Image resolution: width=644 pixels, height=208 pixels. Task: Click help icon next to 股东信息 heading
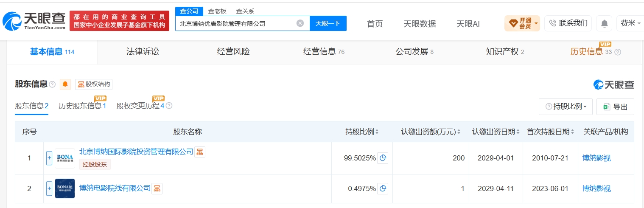(x=52, y=84)
